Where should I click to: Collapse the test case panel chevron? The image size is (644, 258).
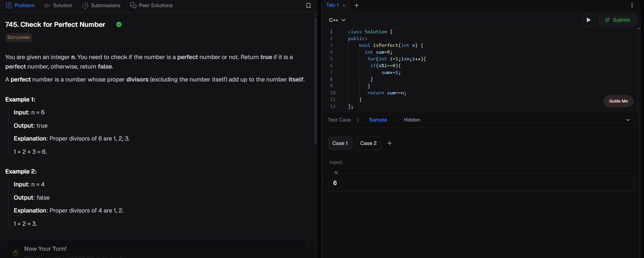pos(628,120)
